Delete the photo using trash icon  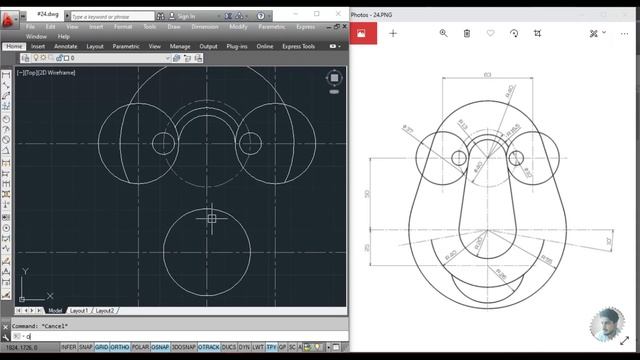pos(467,33)
